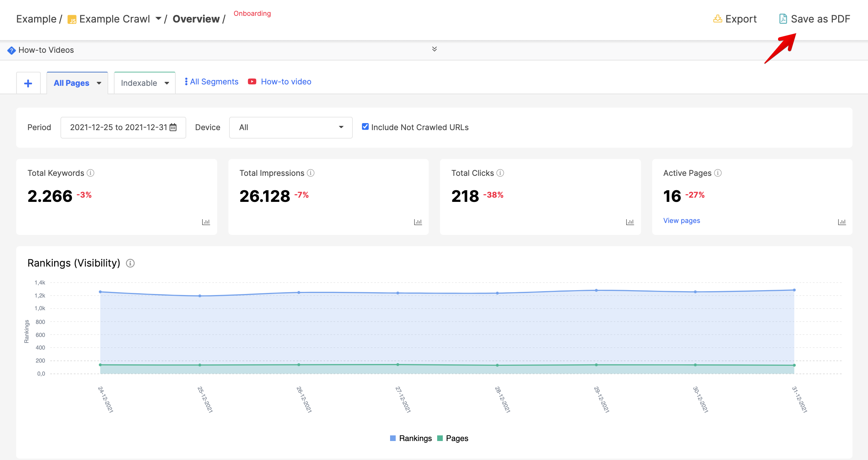Click the Overview breadcrumb
The height and width of the screenshot is (460, 868).
[x=196, y=19]
